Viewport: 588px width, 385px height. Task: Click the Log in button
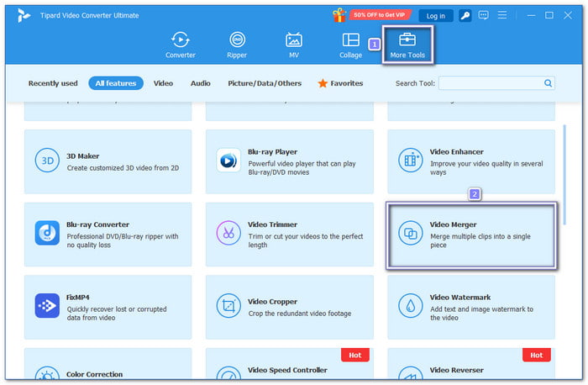point(436,15)
